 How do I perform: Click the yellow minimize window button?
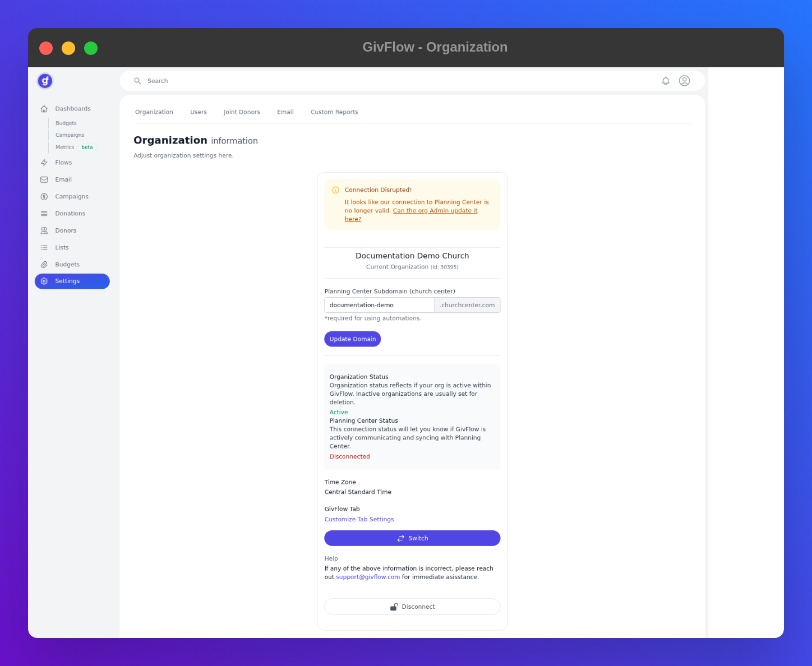(68, 48)
